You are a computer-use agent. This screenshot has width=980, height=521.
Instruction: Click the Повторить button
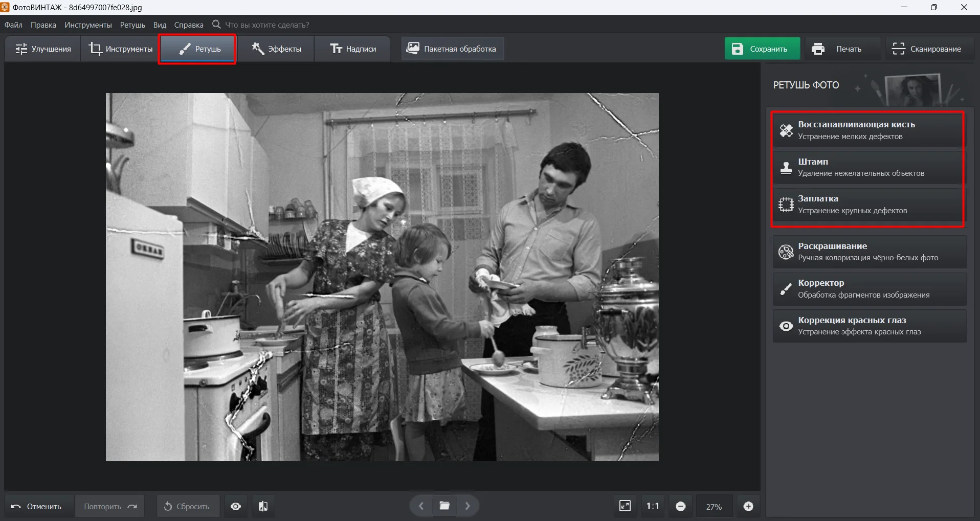[x=110, y=506]
